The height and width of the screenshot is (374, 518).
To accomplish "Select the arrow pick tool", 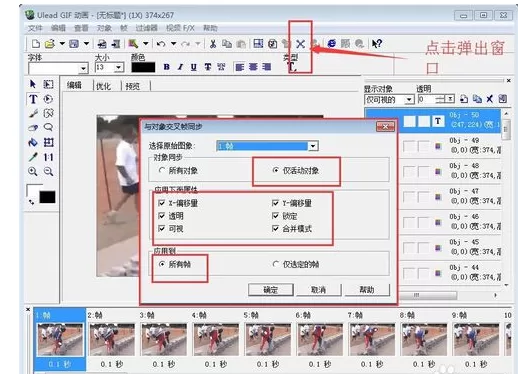I will [x=33, y=84].
